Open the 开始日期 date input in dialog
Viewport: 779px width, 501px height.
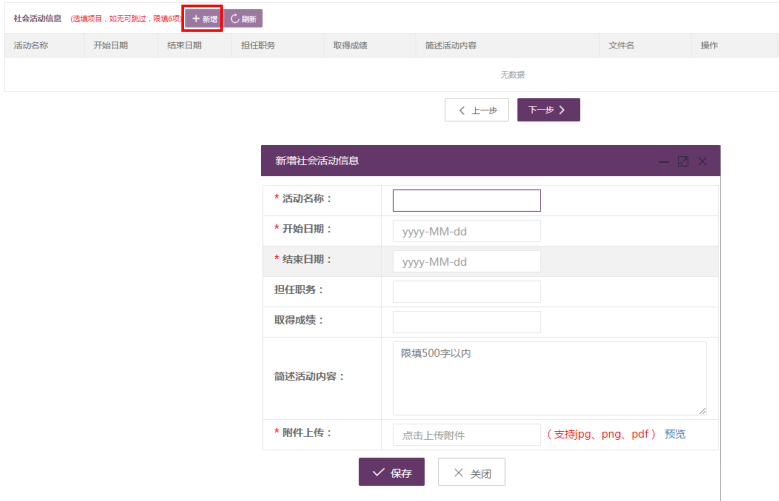tap(466, 231)
